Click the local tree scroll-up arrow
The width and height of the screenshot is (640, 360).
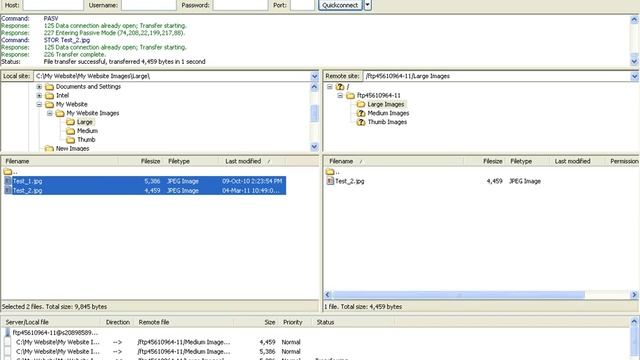click(314, 87)
